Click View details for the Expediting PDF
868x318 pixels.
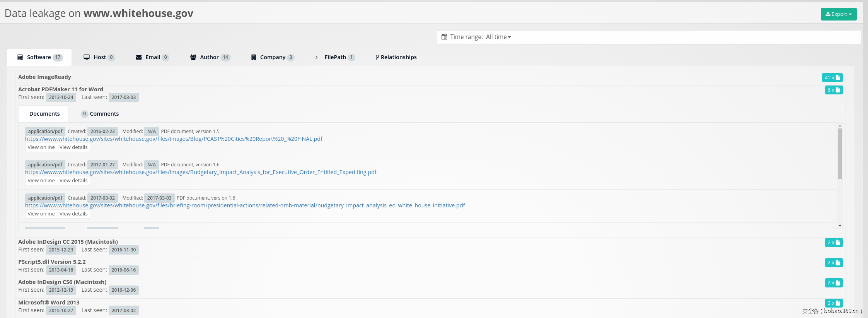point(73,181)
